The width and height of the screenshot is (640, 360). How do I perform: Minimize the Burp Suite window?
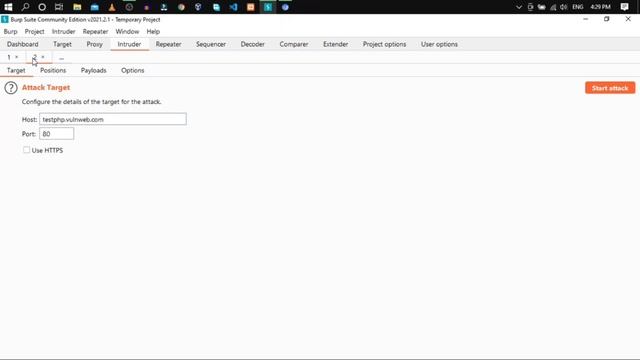586,19
